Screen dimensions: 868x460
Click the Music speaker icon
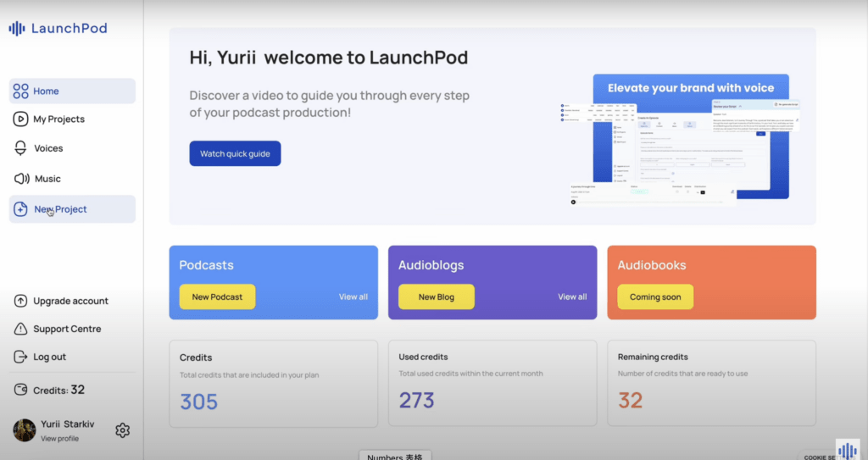[x=20, y=179]
